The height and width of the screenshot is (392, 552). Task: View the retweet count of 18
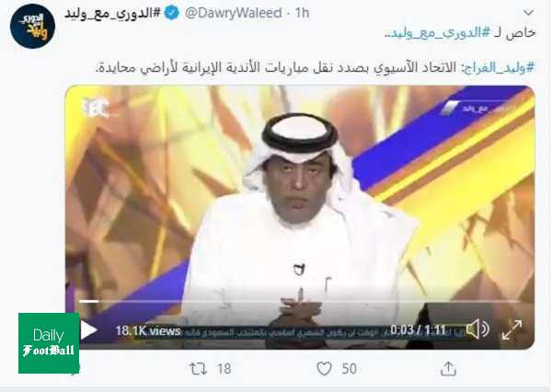click(x=224, y=369)
